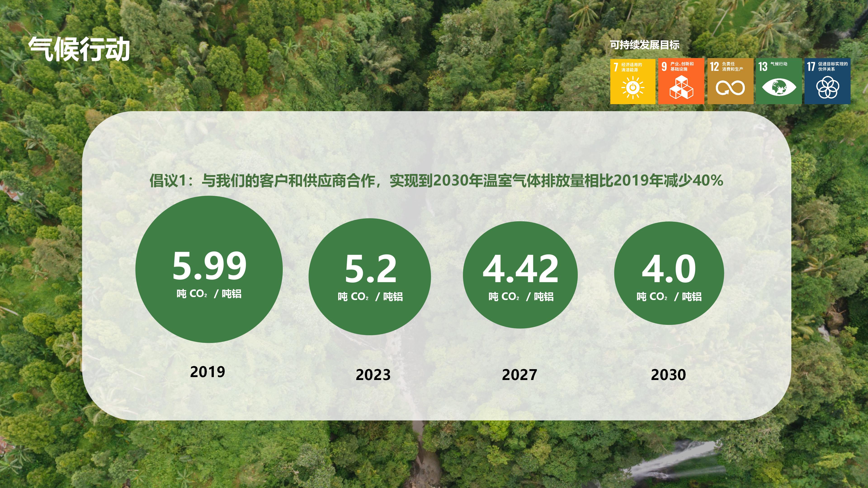This screenshot has width=868, height=488.
Task: Click the eye globe symbol in tile 13
Action: (779, 88)
